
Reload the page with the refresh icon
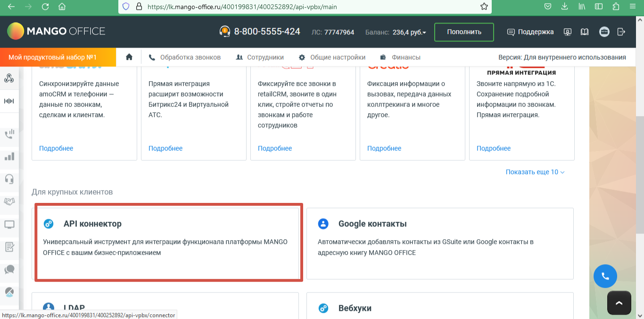[45, 7]
